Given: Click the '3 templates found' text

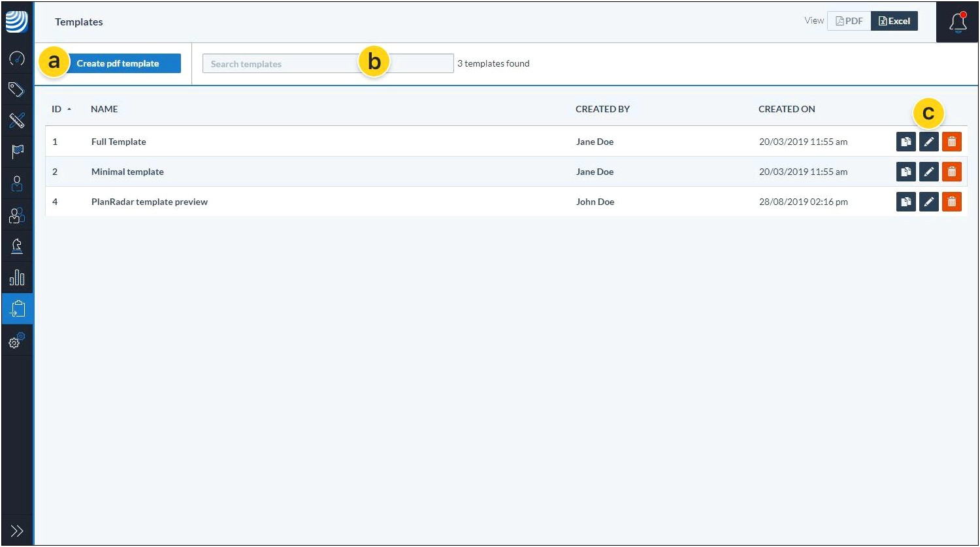Looking at the screenshot, I should pos(493,63).
